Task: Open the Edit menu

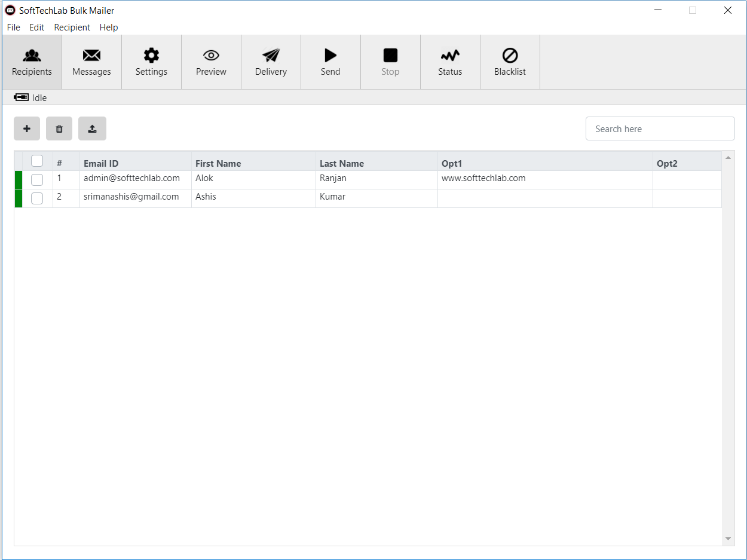Action: point(36,27)
